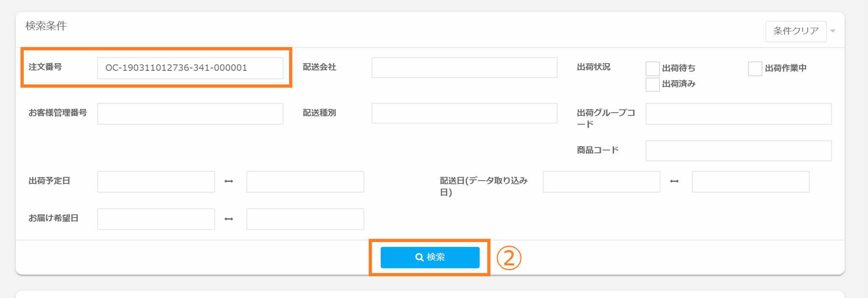This screenshot has width=868, height=298.
Task: Click the お届け希望日 end date field
Action: click(x=305, y=219)
